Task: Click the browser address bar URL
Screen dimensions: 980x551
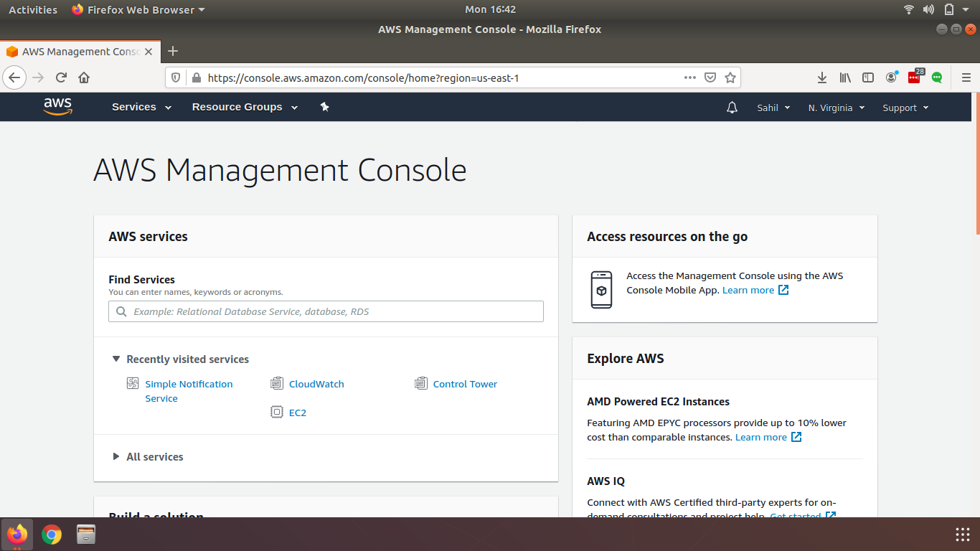Action: click(x=363, y=77)
